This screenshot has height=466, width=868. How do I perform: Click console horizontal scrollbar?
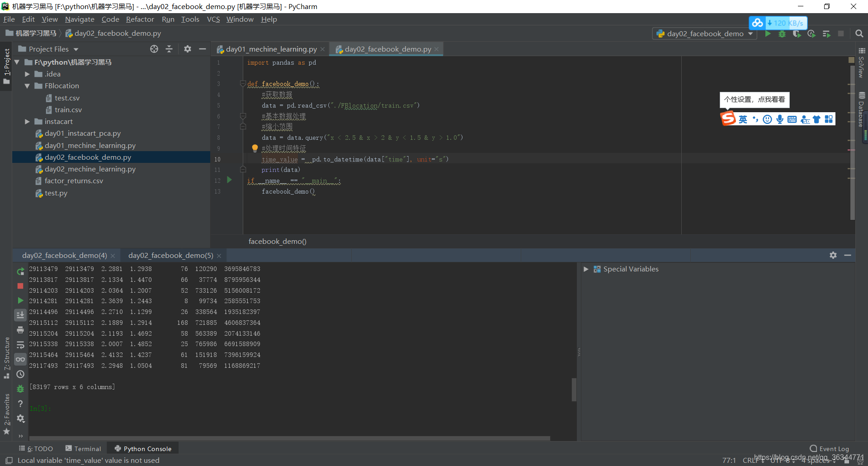pos(290,438)
